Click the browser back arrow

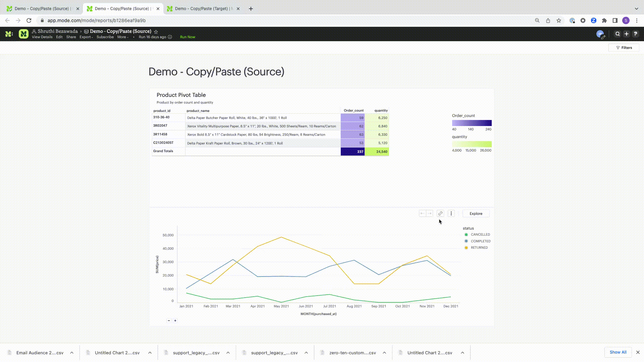pyautogui.click(x=7, y=20)
